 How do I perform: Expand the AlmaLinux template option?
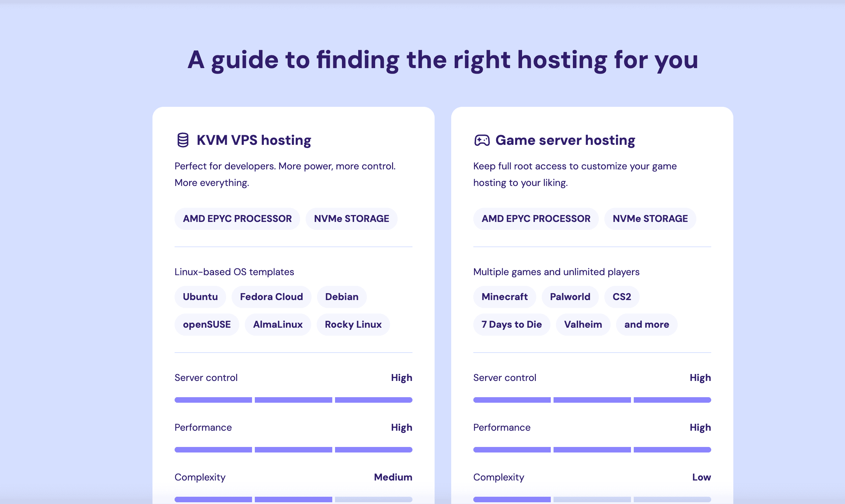277,324
